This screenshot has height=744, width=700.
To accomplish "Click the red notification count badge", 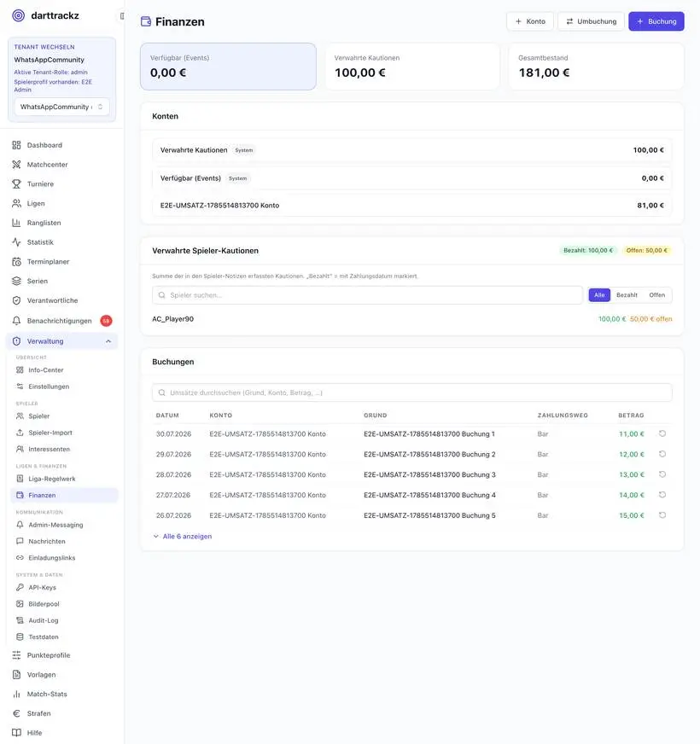I will pos(106,321).
